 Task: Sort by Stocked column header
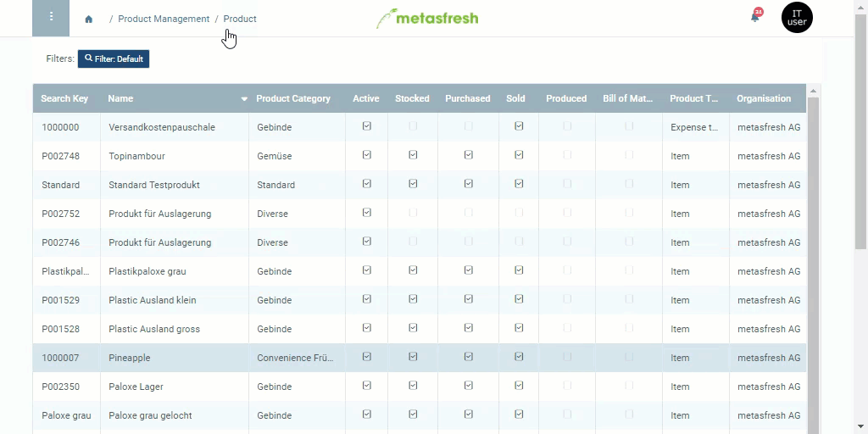click(412, 98)
